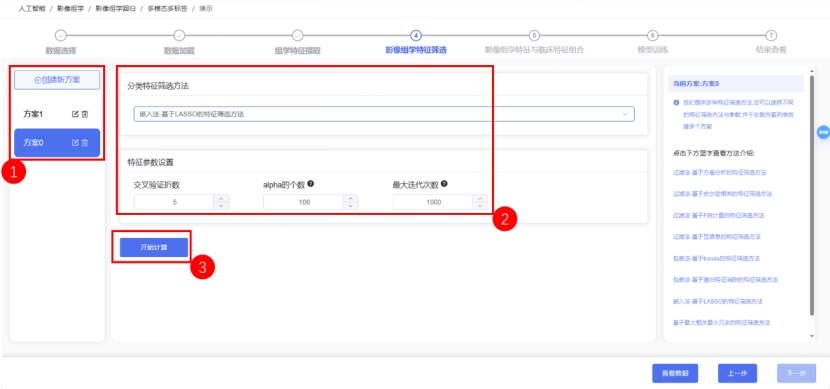Click 下一步 button
The width and height of the screenshot is (830, 389).
(x=796, y=373)
